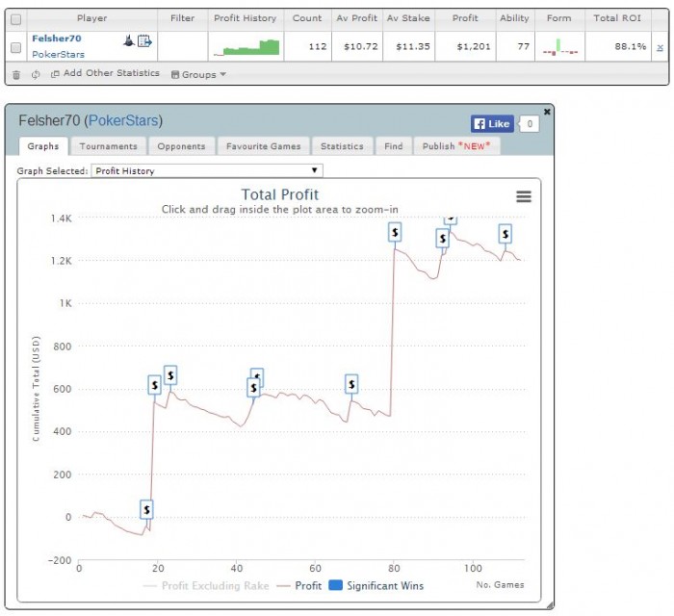Switch to the Graphs tab
The height and width of the screenshot is (616, 674).
[43, 146]
